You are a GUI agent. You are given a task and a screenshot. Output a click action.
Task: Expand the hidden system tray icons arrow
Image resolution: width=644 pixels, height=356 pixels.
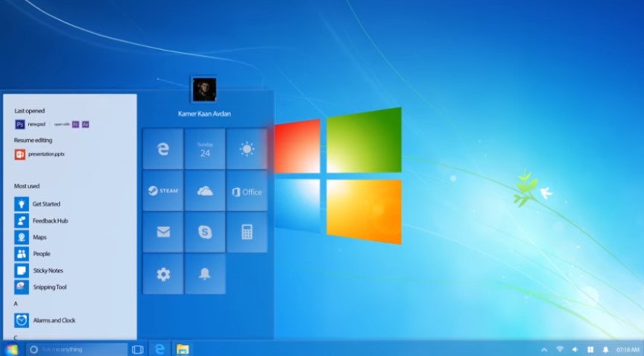tap(543, 349)
